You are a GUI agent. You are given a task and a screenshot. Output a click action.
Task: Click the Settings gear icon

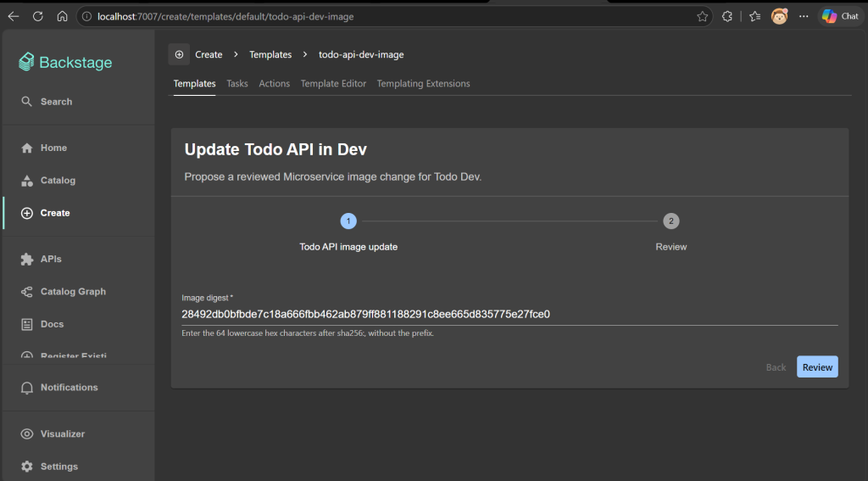[x=26, y=467]
